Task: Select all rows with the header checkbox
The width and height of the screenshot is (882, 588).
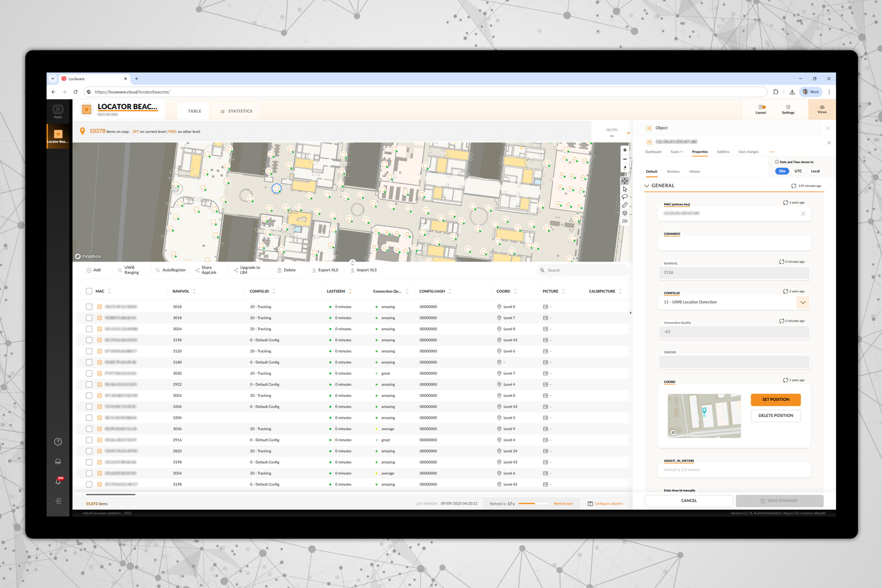Action: [x=89, y=291]
